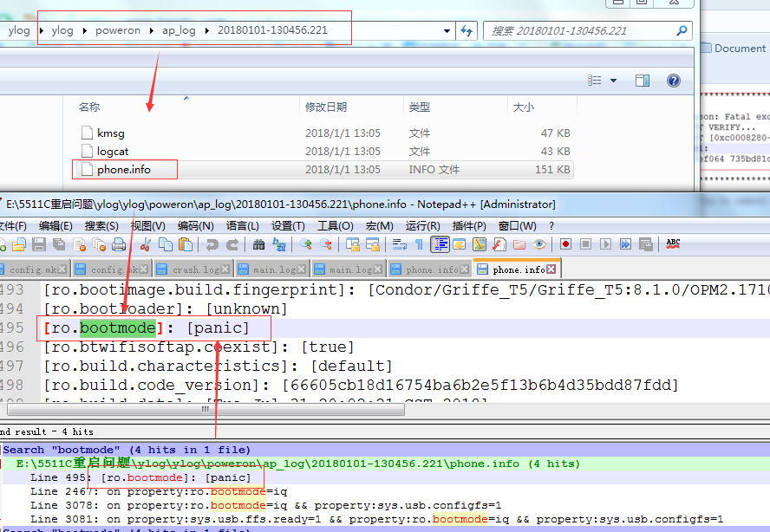The height and width of the screenshot is (532, 770).
Task: Open the 运行(R) menu
Action: [x=423, y=226]
